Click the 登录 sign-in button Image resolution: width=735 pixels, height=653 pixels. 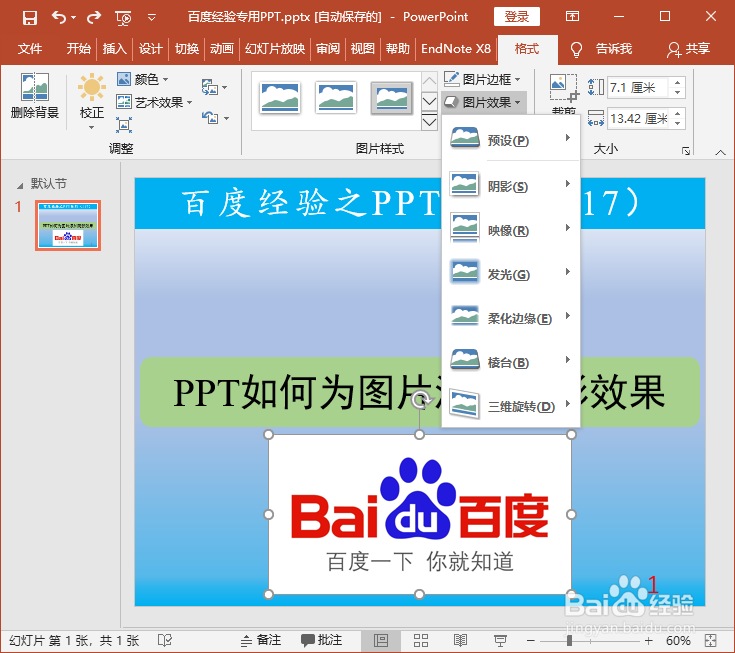(x=517, y=17)
